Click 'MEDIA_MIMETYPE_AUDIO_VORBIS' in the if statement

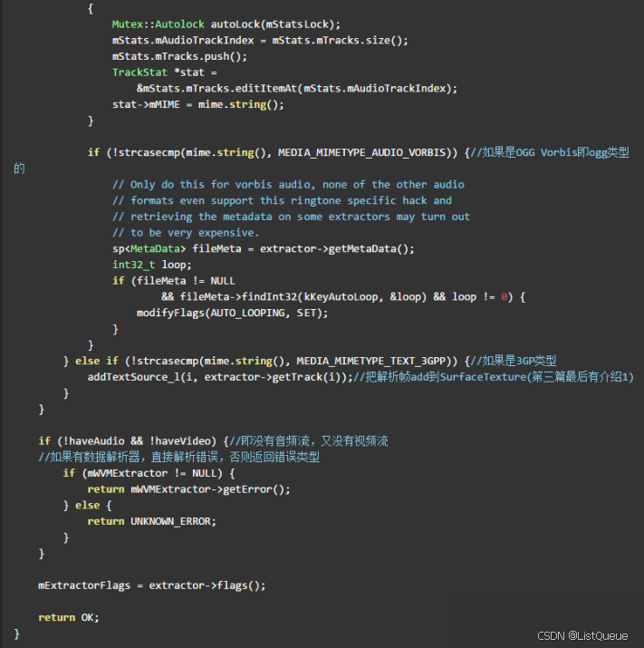362,153
